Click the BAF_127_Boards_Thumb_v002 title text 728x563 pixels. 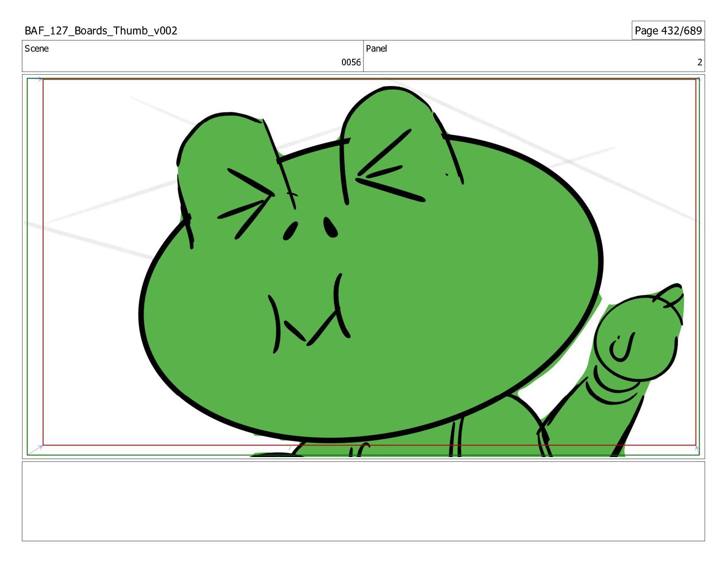point(101,30)
